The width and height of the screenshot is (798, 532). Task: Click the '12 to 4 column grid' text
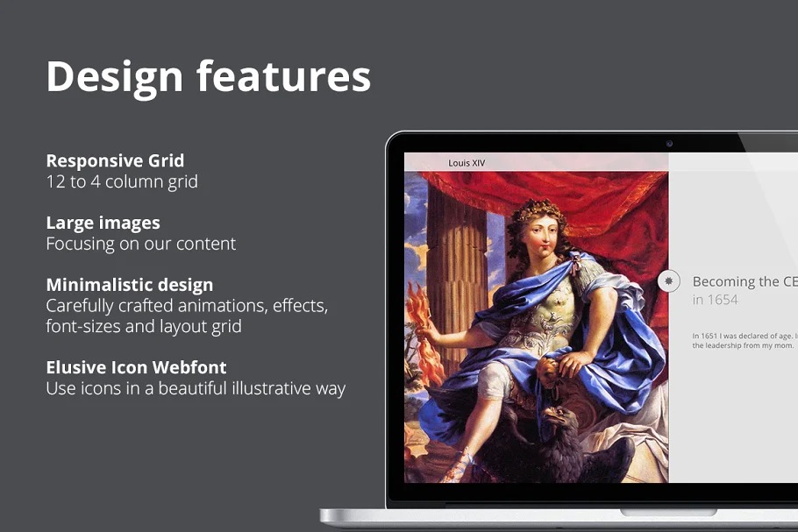tap(122, 181)
